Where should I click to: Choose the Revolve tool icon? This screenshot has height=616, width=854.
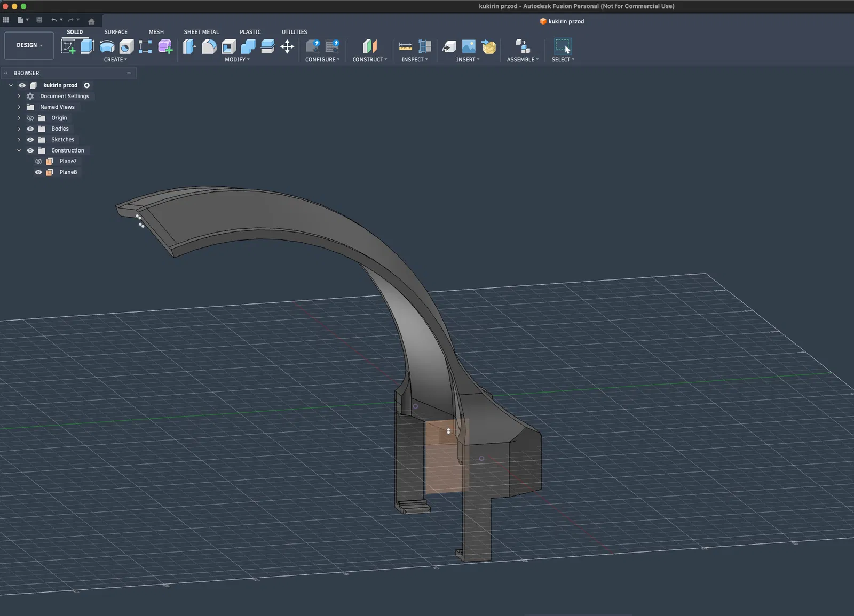pos(107,46)
